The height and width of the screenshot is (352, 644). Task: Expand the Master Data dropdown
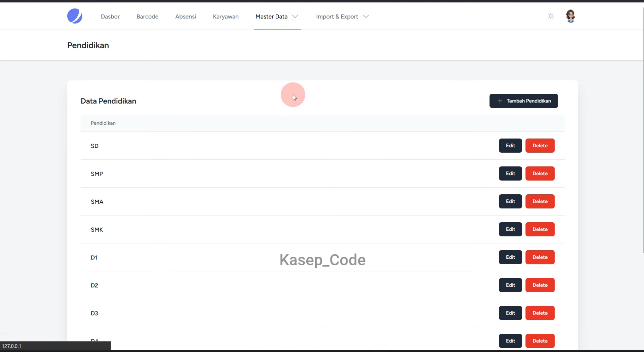point(277,17)
